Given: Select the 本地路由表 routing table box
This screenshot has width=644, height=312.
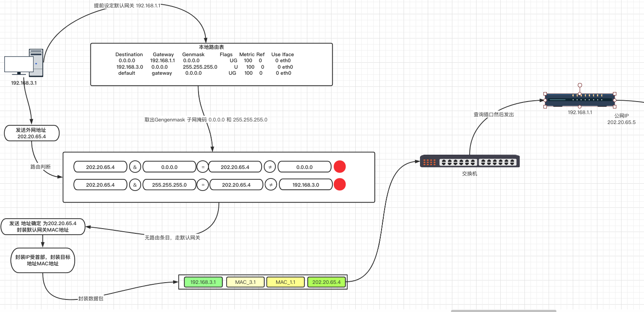Looking at the screenshot, I should point(211,64).
